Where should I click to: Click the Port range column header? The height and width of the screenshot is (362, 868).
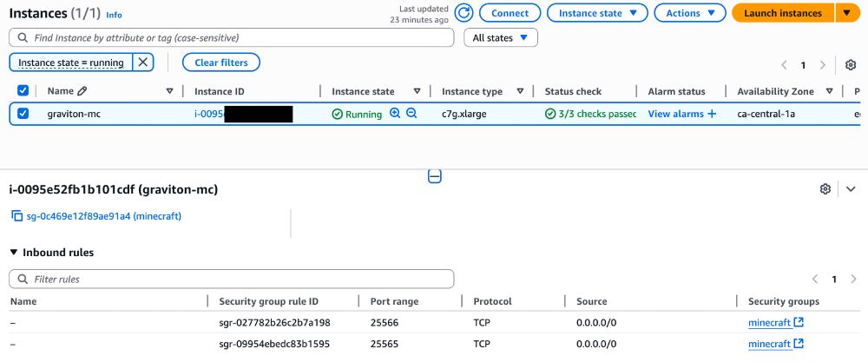[x=394, y=301]
